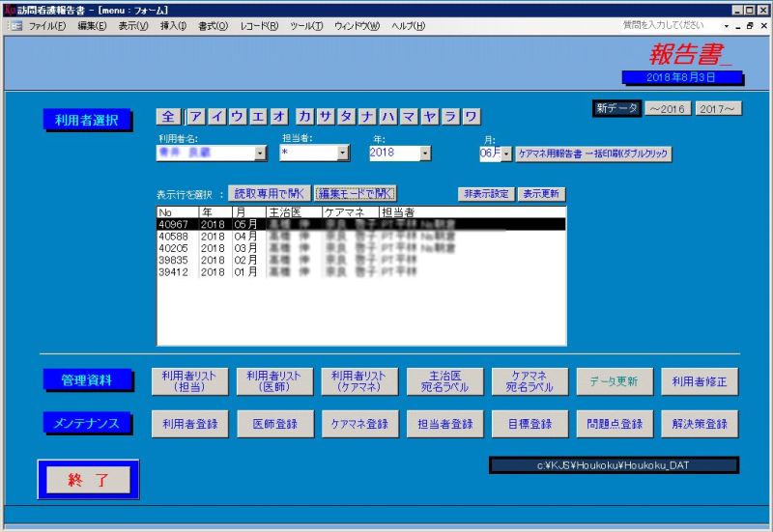This screenshot has width=773, height=532.
Task: Expand the 月 dropdown showing 06月
Action: (x=506, y=154)
